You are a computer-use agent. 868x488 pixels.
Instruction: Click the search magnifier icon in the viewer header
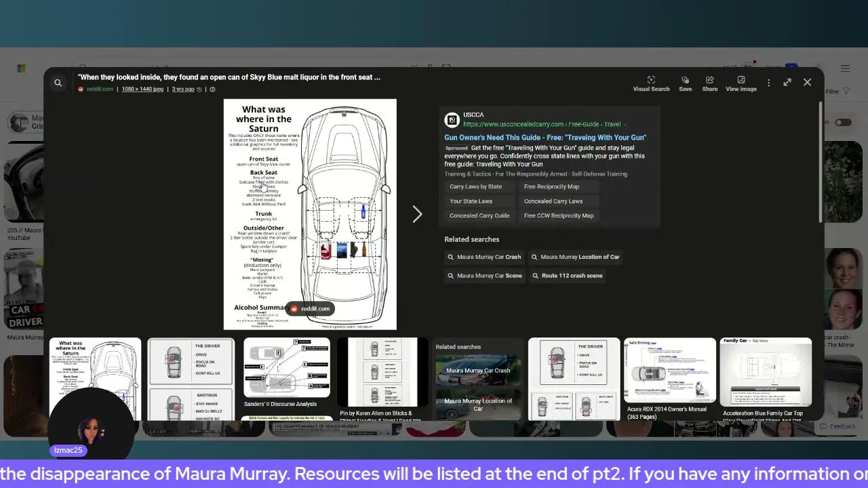[58, 83]
